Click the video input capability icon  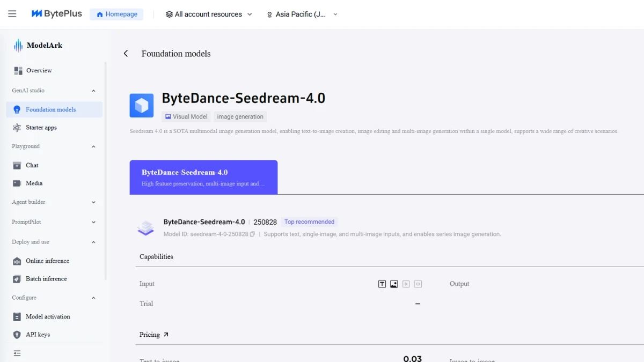(406, 284)
